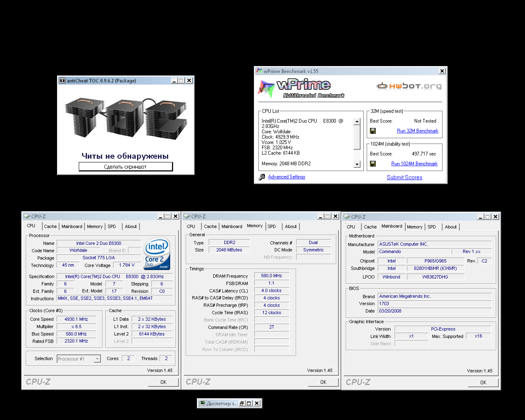Run the 32M Benchmark
The image size is (525, 420).
click(418, 131)
